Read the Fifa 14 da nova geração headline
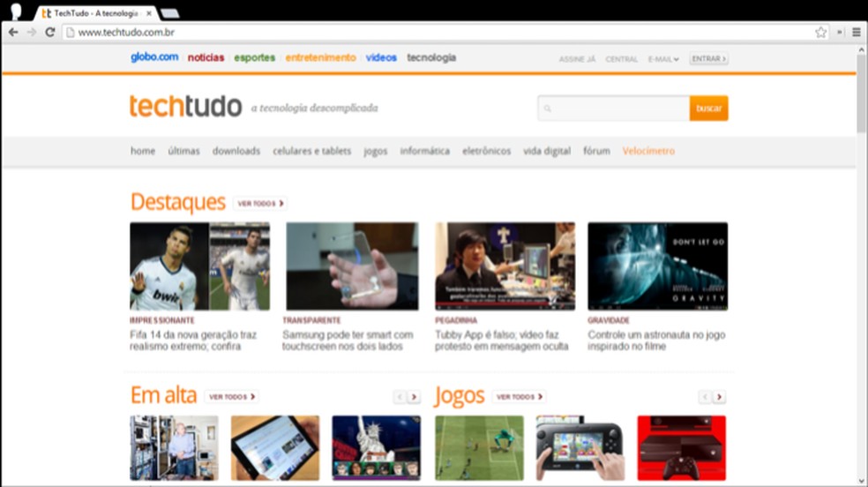Image resolution: width=868 pixels, height=487 pixels. (193, 341)
